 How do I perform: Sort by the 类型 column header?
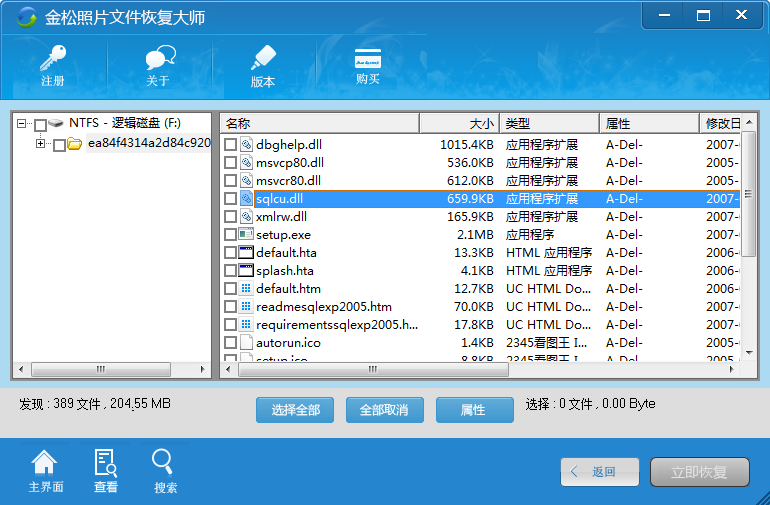point(550,123)
